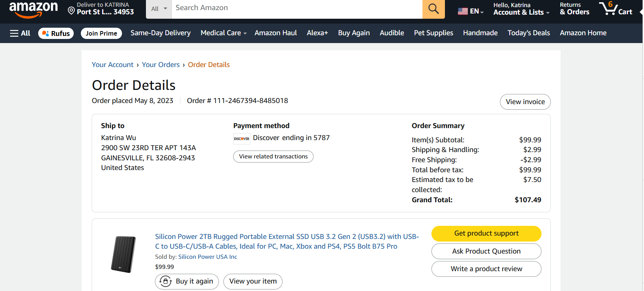644x291 pixels.
Task: Select Pet Supplies in navigation bar
Action: point(433,33)
